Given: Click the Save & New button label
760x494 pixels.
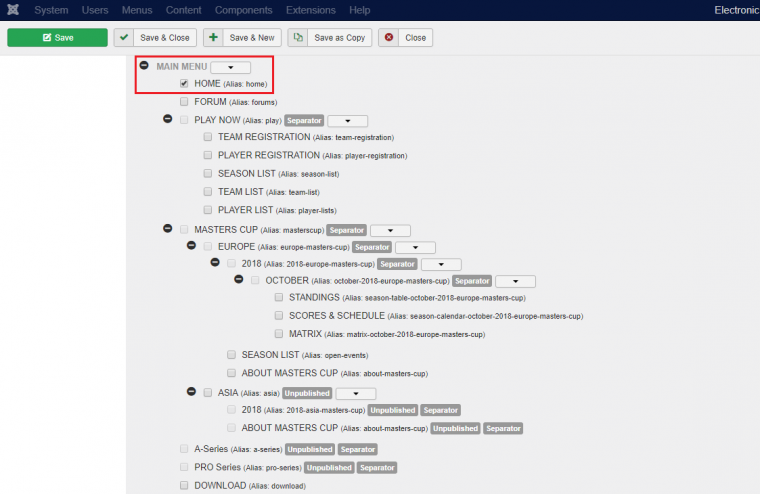Looking at the screenshot, I should pos(252,38).
